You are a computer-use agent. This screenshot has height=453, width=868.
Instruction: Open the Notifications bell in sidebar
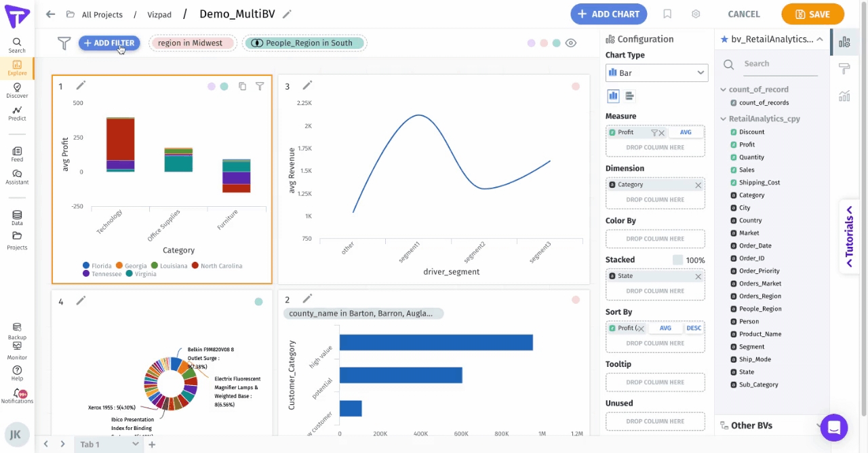[17, 395]
